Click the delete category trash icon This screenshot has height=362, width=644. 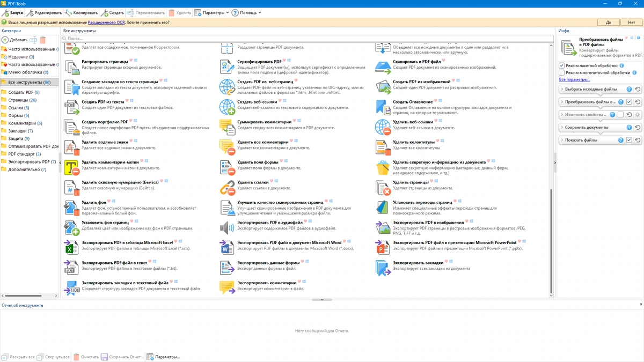coord(43,40)
